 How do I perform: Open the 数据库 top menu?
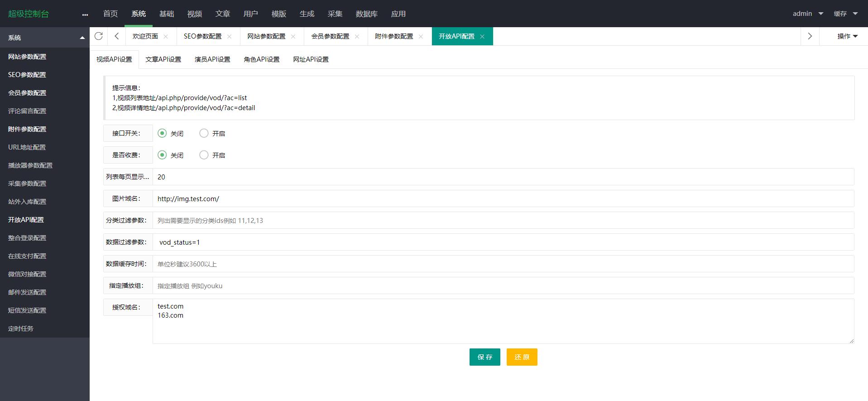pos(366,14)
